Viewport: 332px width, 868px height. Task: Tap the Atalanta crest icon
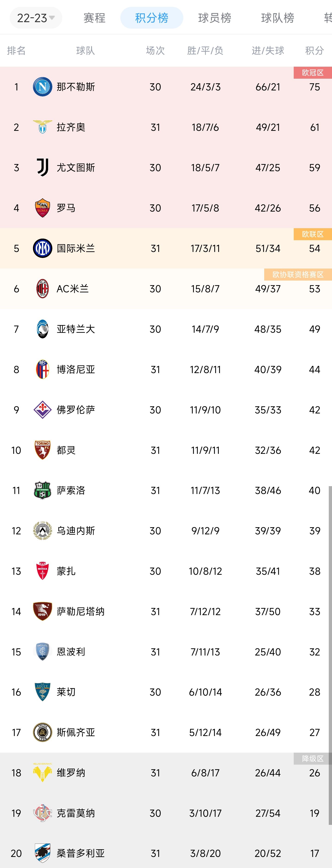click(x=42, y=329)
